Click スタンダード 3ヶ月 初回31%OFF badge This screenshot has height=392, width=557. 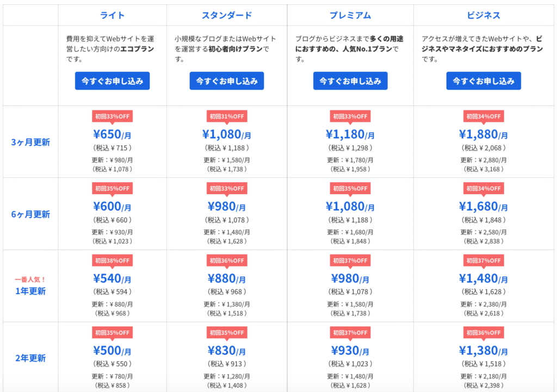tap(227, 116)
